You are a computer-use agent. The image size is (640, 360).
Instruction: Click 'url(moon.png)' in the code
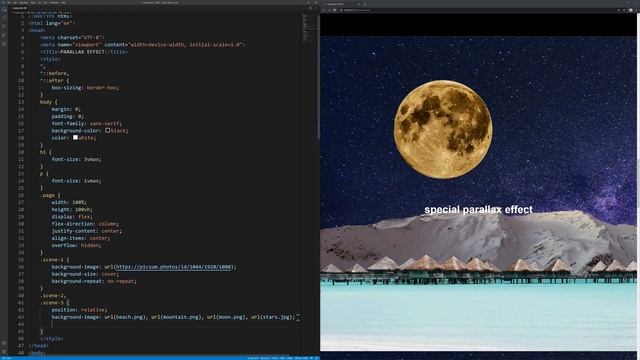[226, 317]
